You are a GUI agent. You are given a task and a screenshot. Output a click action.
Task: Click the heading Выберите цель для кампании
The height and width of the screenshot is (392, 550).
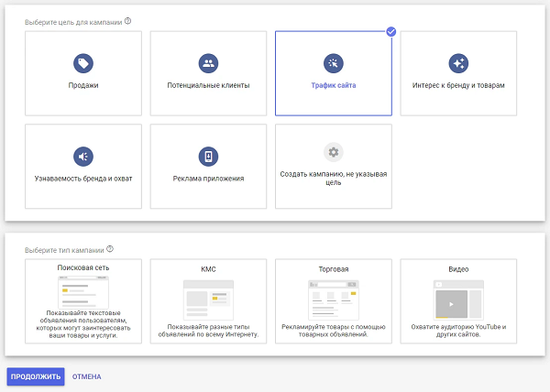(73, 22)
